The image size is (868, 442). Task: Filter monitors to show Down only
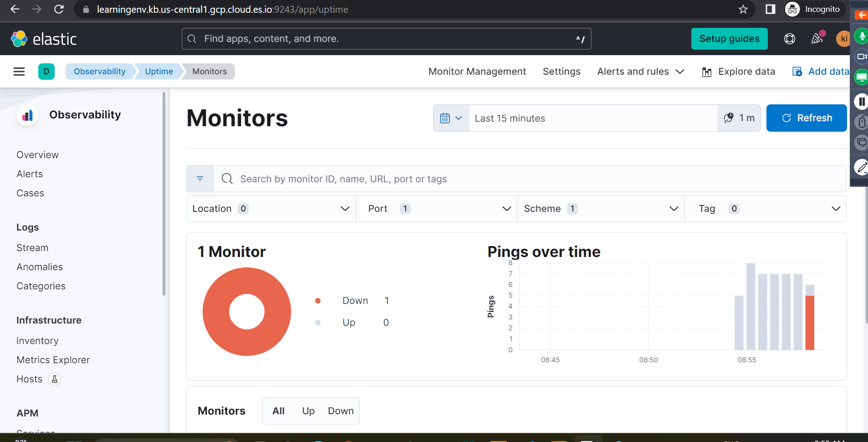click(x=341, y=411)
